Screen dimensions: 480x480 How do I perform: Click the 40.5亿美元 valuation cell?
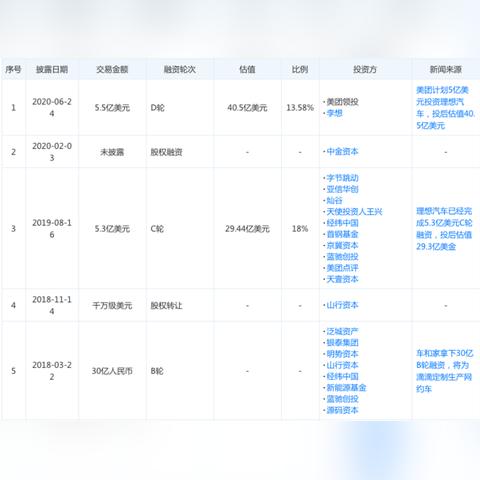247,108
